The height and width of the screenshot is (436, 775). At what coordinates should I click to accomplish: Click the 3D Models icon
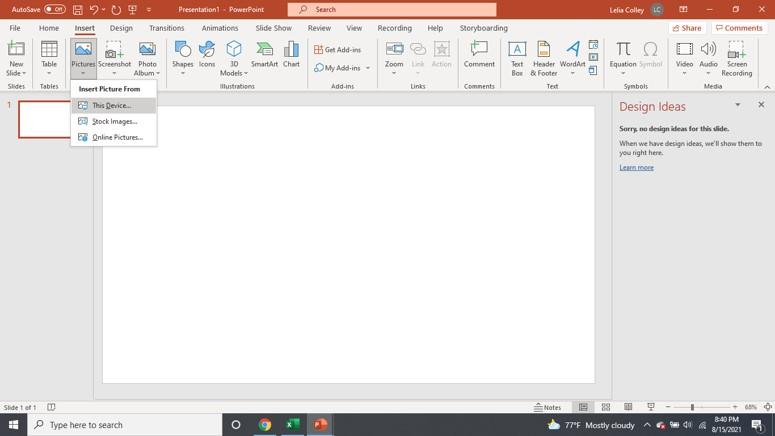pos(234,58)
